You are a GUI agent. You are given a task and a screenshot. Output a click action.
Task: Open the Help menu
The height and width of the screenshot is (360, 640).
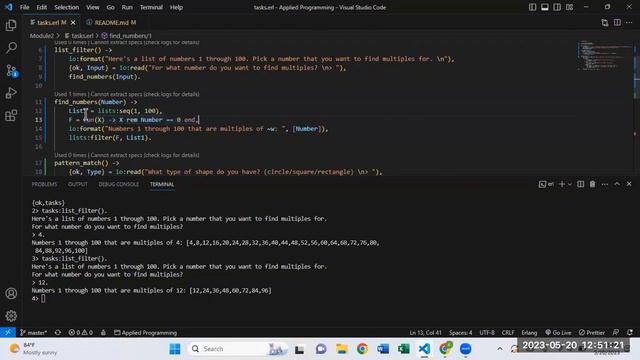pos(176,7)
